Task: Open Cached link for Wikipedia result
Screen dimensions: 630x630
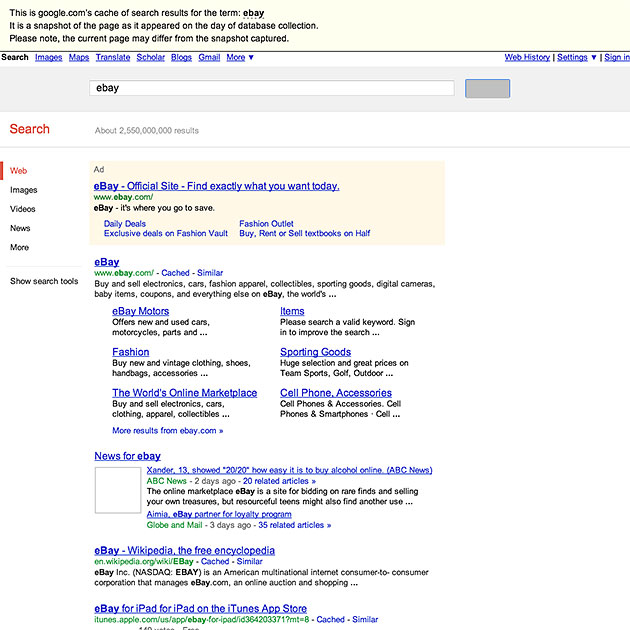Action: (215, 561)
